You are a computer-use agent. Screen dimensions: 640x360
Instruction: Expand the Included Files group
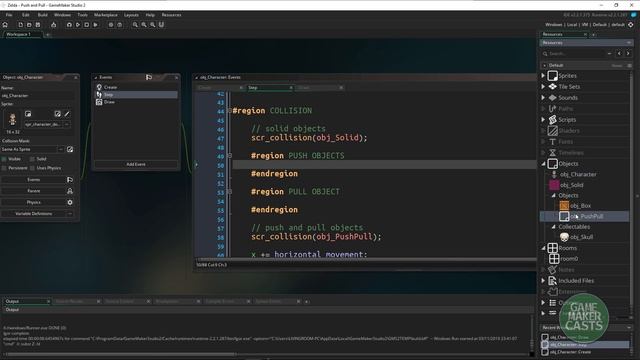pyautogui.click(x=543, y=281)
